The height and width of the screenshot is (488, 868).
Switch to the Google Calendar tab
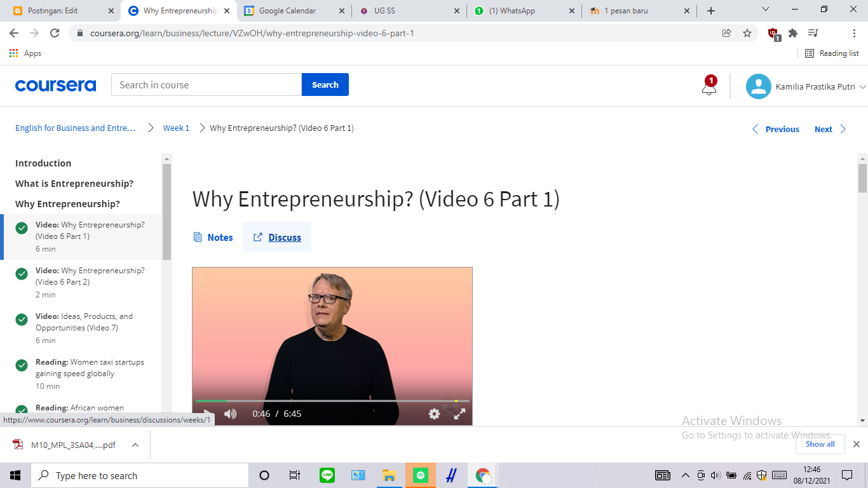pos(294,11)
